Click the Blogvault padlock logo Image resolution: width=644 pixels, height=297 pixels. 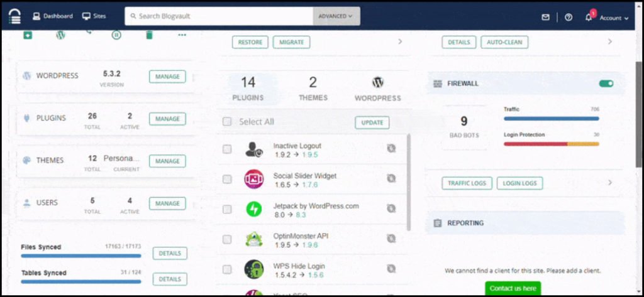point(14,16)
